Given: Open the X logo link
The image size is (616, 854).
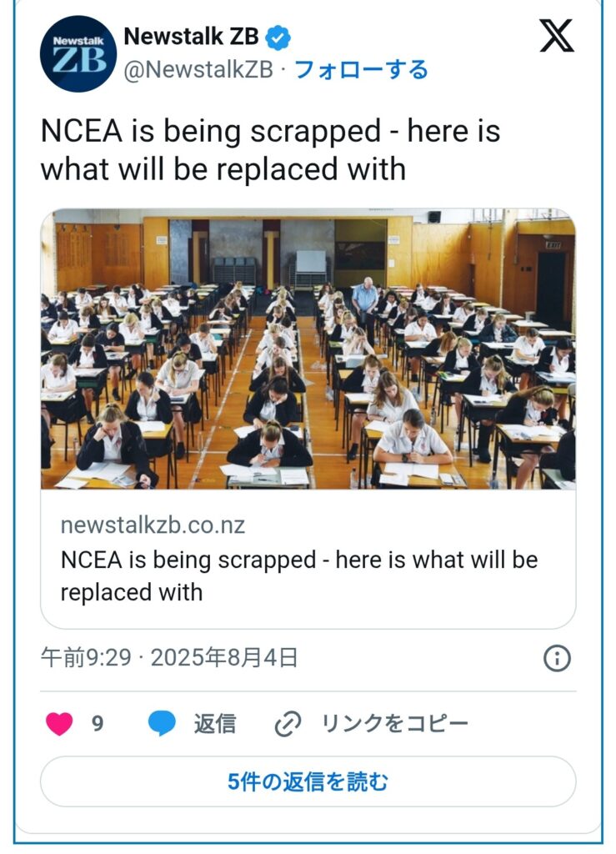Looking at the screenshot, I should [x=556, y=36].
